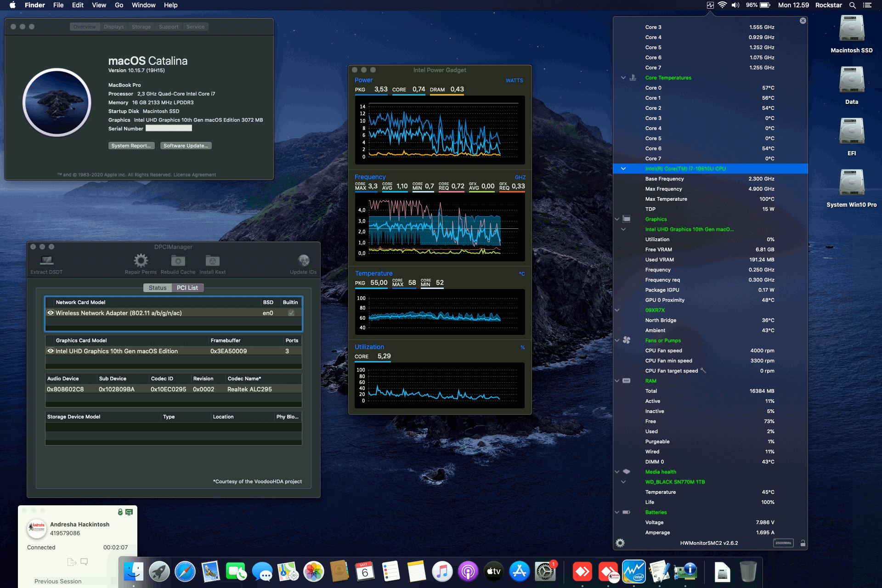882x588 pixels.
Task: Toggle the Builtin checkbox for the Wireless Network Adapter
Action: (x=291, y=313)
